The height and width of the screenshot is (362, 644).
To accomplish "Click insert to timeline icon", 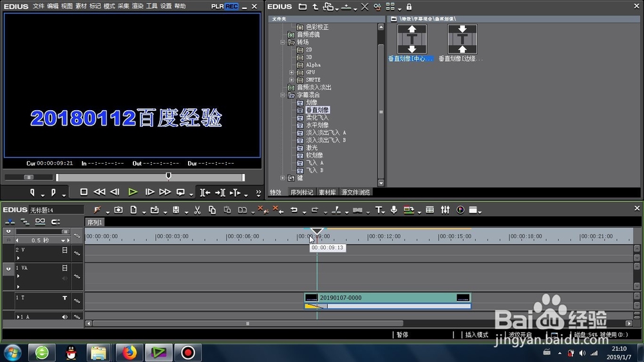I will [205, 193].
